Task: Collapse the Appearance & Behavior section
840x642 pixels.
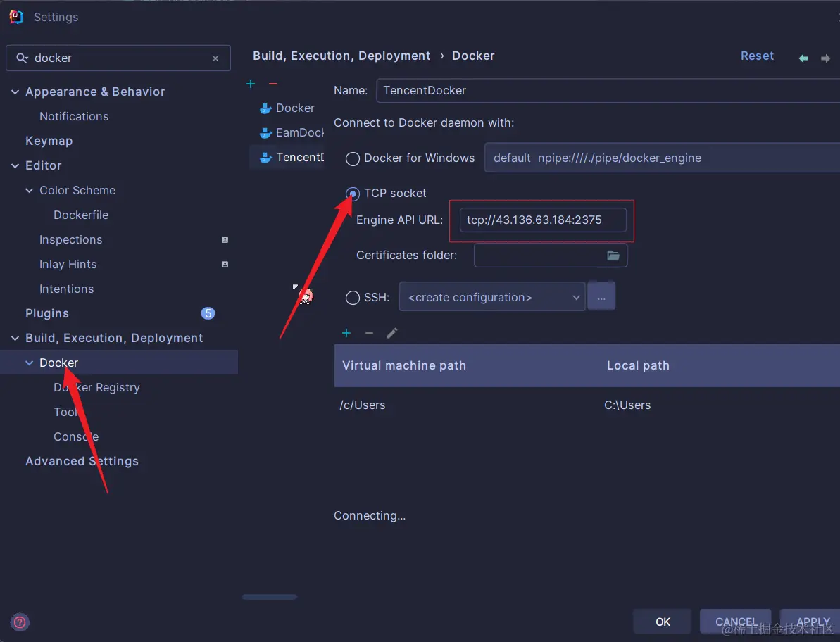Action: pos(15,92)
